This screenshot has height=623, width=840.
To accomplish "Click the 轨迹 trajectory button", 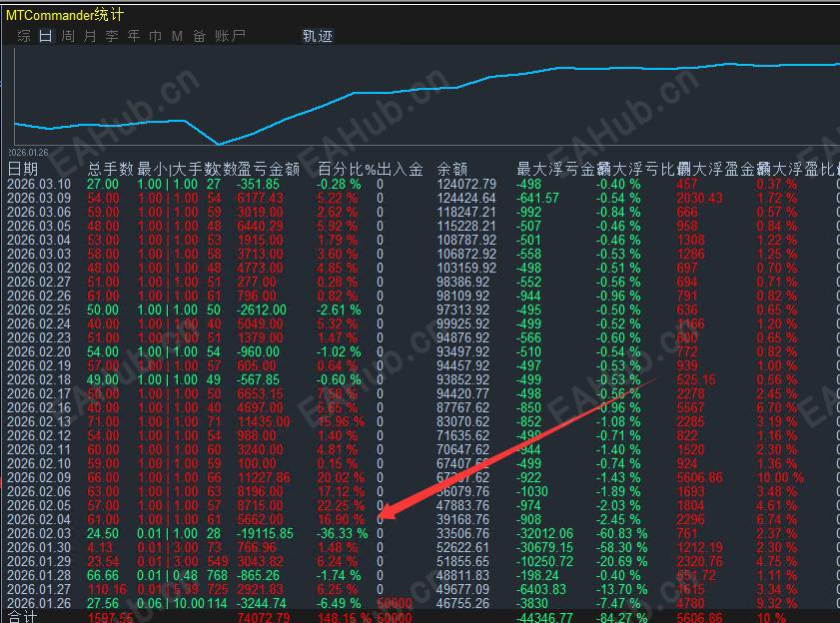I will click(x=318, y=36).
